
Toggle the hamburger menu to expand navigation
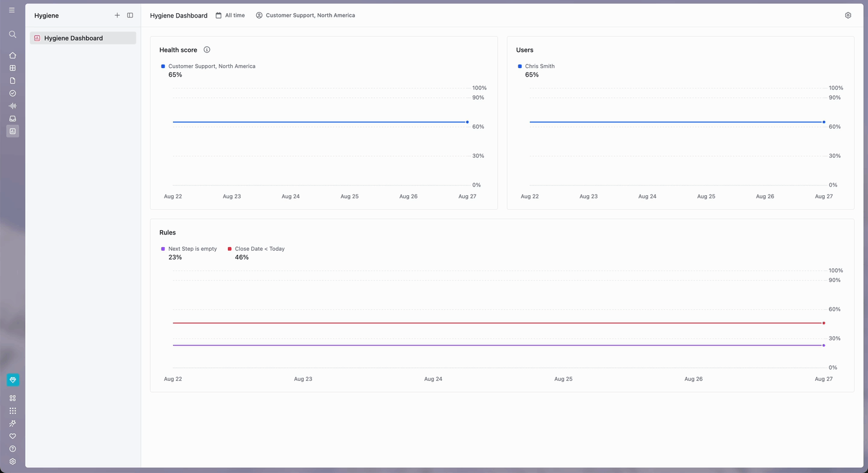coord(12,10)
